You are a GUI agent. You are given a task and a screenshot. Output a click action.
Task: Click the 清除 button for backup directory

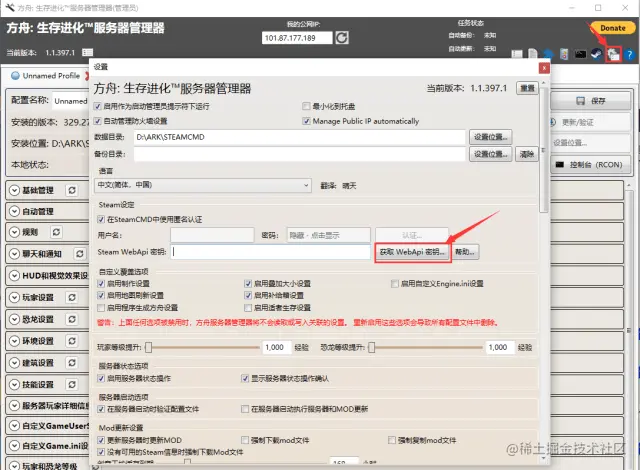(527, 154)
